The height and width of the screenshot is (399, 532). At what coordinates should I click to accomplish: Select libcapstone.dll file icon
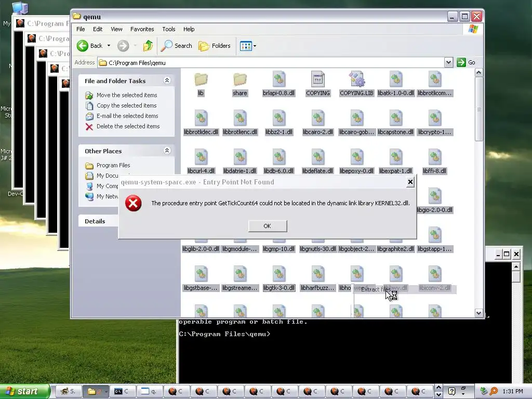tap(395, 118)
